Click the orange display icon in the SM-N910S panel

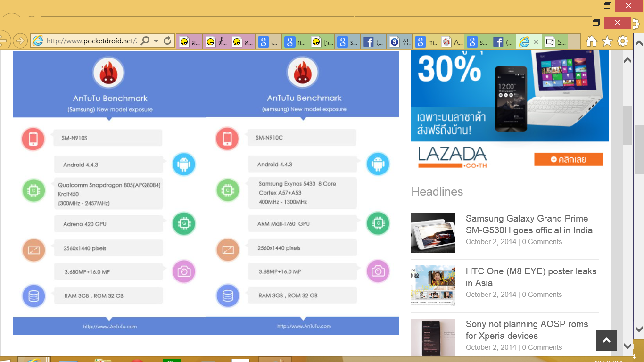tap(33, 250)
